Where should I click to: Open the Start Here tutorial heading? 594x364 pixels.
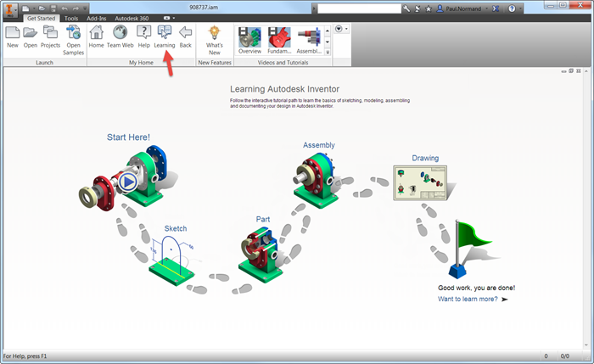tap(128, 137)
